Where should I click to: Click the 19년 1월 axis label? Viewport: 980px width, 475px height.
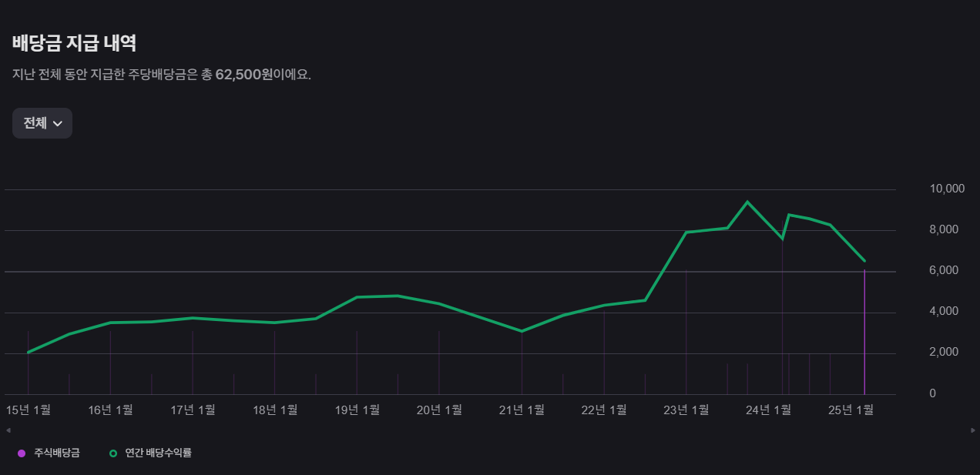[x=357, y=410]
